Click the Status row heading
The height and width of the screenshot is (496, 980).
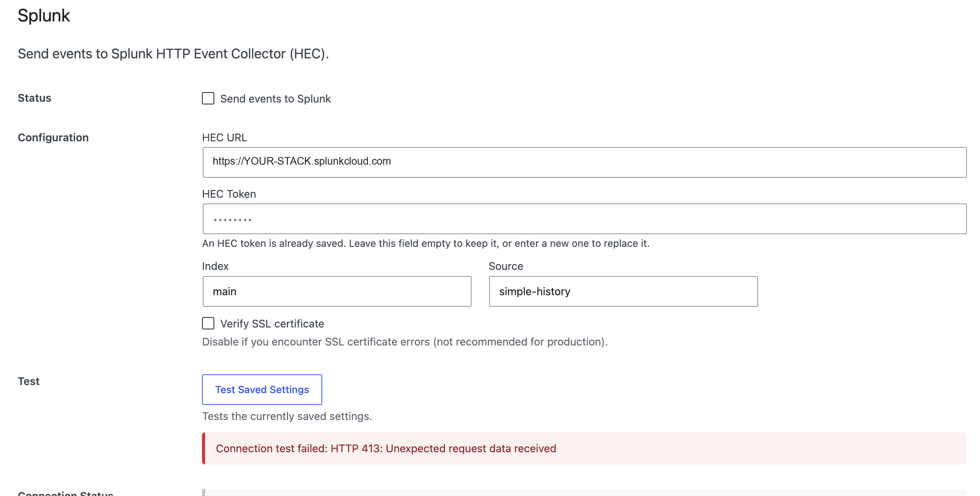pos(35,98)
